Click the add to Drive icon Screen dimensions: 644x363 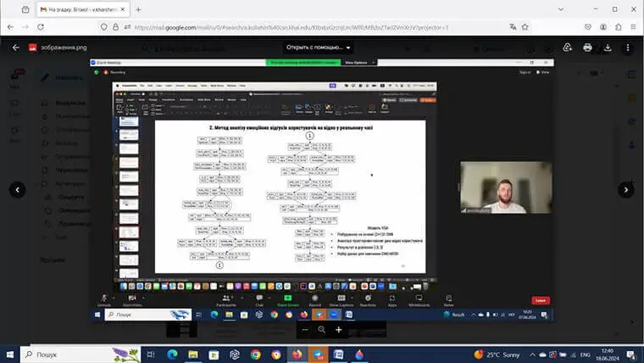point(566,47)
